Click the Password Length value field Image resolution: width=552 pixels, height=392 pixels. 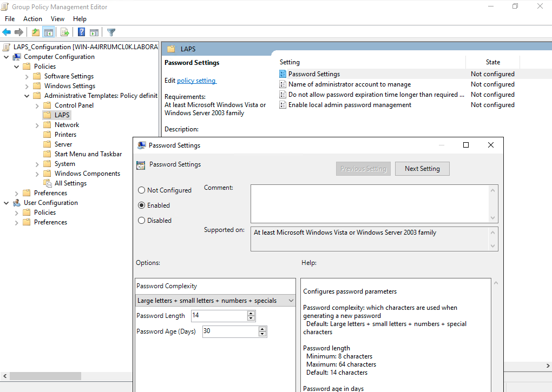coord(219,316)
